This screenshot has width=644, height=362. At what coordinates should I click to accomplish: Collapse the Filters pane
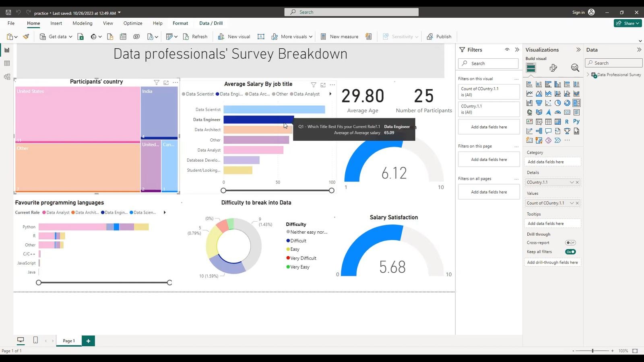click(x=517, y=49)
